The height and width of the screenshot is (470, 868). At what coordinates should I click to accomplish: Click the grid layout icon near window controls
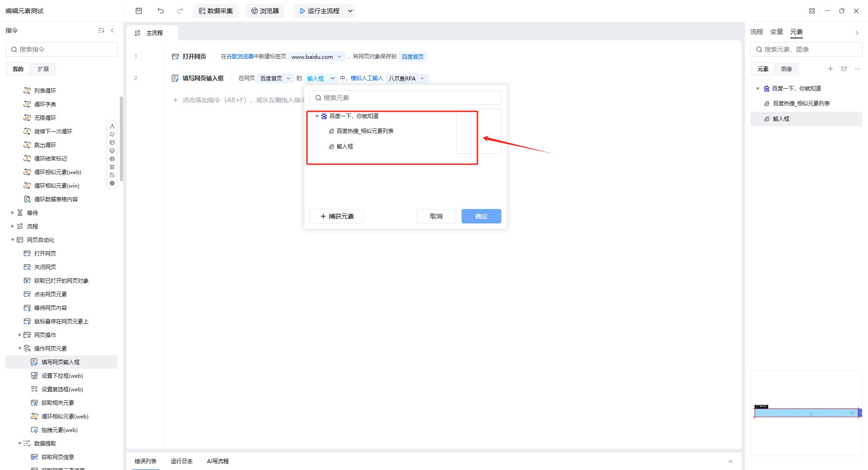coord(812,11)
